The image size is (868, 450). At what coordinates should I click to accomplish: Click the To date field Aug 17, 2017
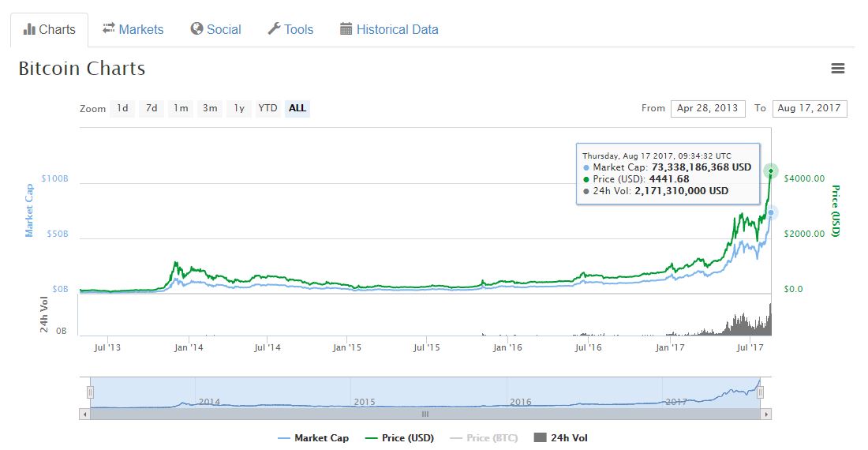click(x=810, y=108)
